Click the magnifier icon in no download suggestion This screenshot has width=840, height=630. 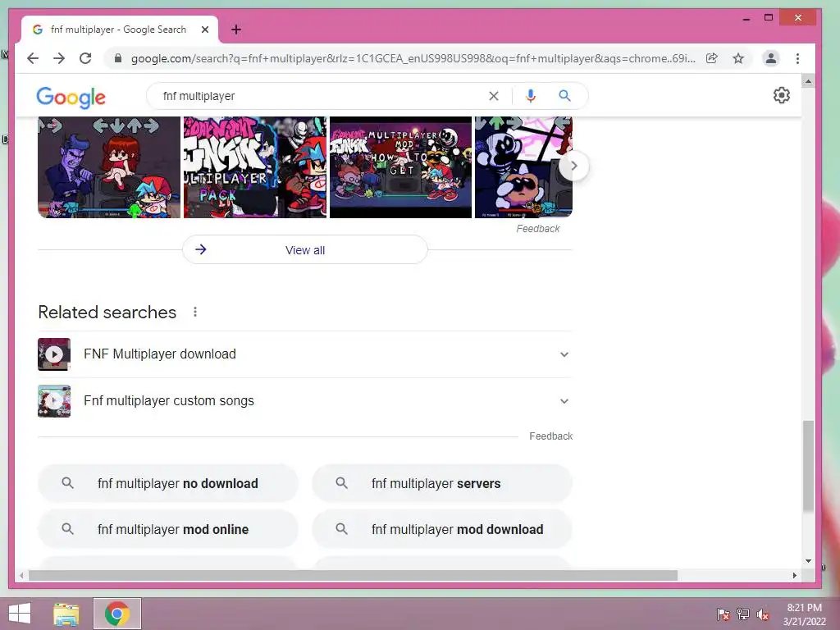click(67, 483)
